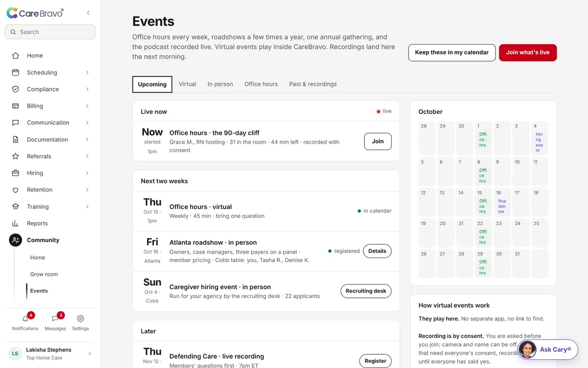
Task: Click the "in calendar" status text
Action: 377,211
